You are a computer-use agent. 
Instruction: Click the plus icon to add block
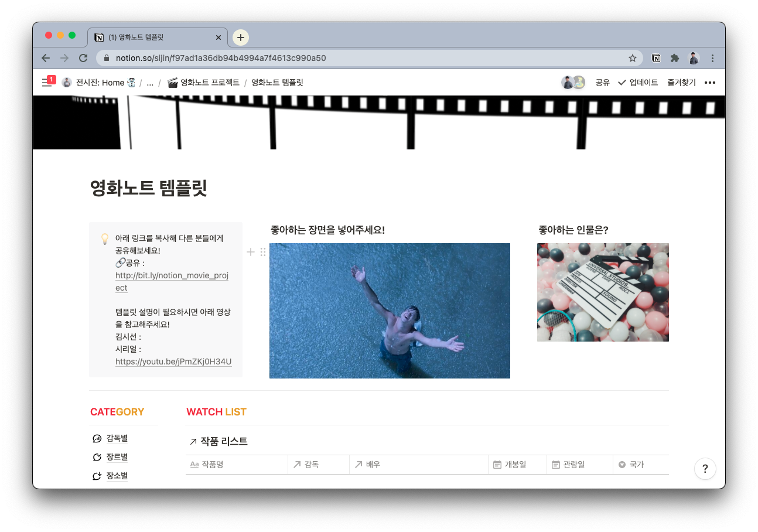point(251,252)
